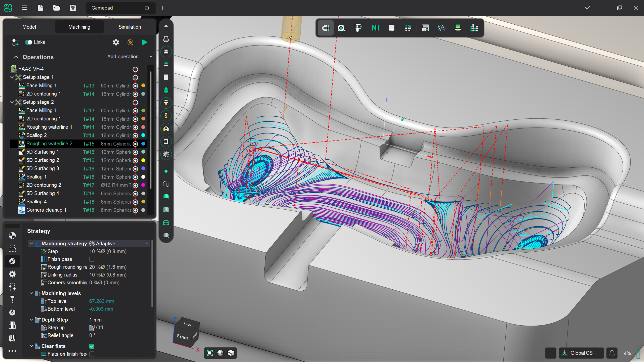Switch to the Model tab

pos(29,27)
